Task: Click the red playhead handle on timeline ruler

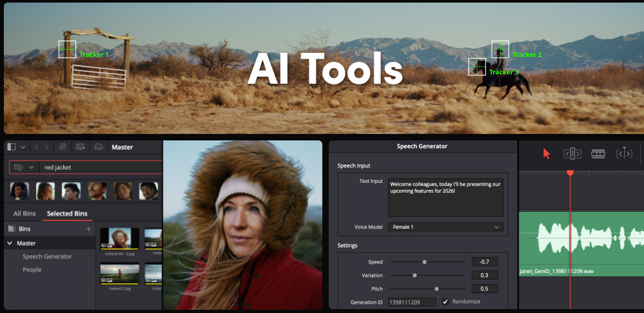Action: [570, 173]
